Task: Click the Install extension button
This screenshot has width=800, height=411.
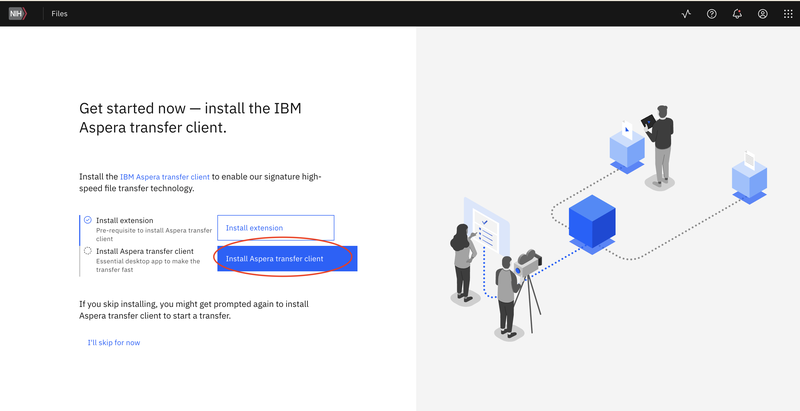Action: [276, 228]
